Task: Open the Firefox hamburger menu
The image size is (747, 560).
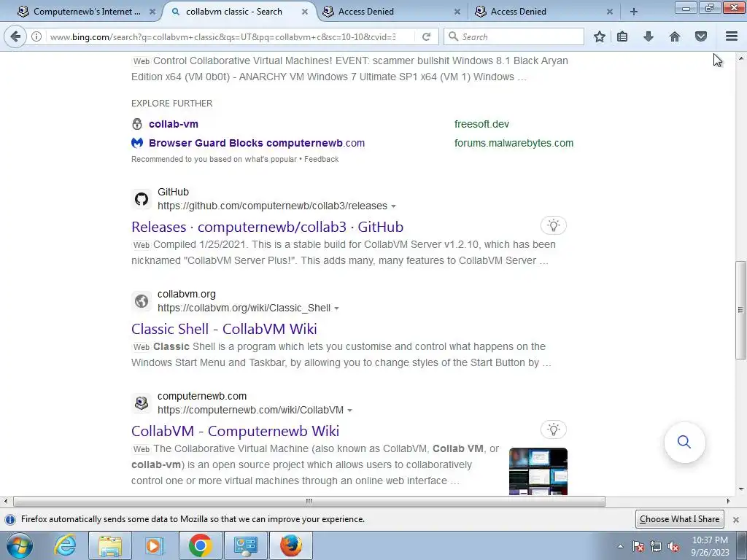Action: 732,36
